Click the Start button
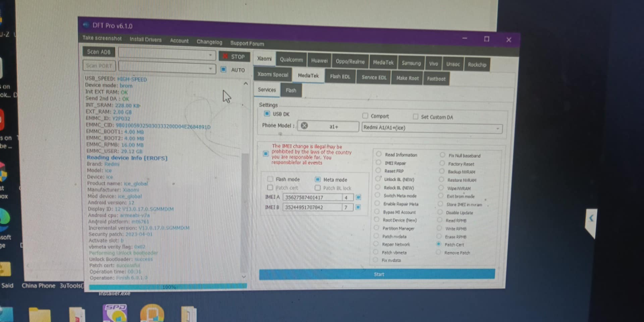644x322 pixels. point(377,274)
